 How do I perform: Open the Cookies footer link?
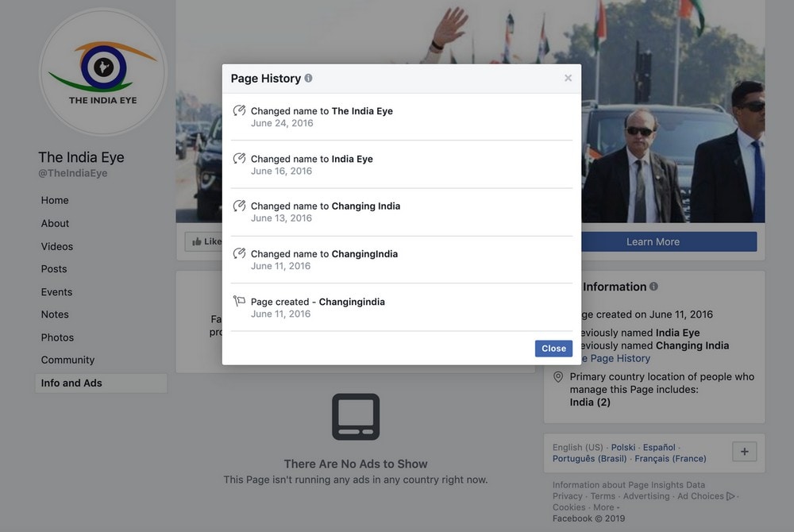point(569,507)
